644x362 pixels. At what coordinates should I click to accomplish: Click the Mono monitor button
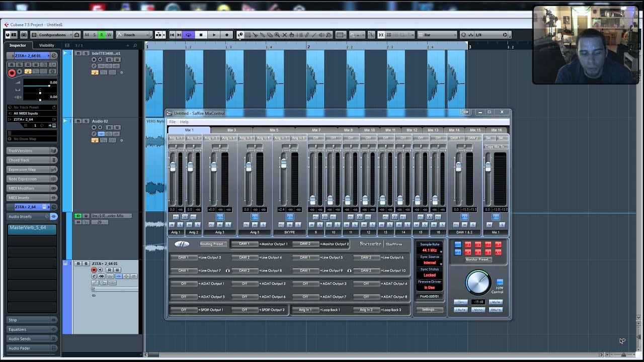coord(478,310)
